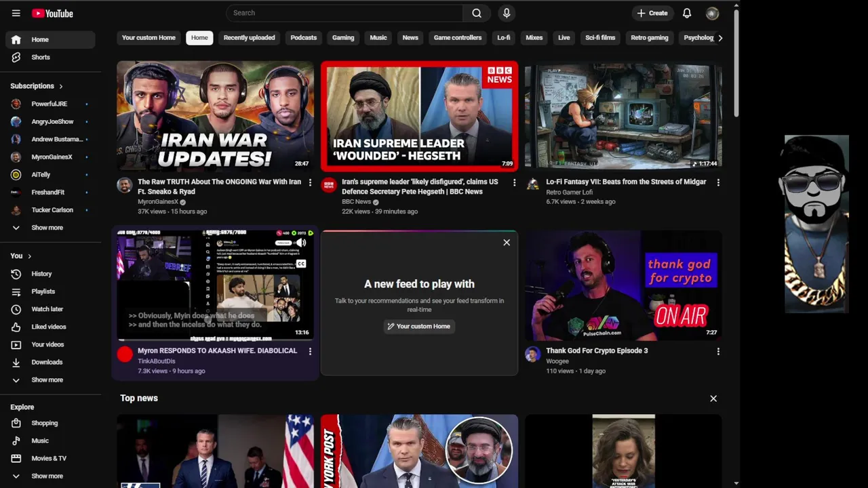Screen dimensions: 868x488
Task: Play the thank god for crypto thumbnail
Action: 623,285
